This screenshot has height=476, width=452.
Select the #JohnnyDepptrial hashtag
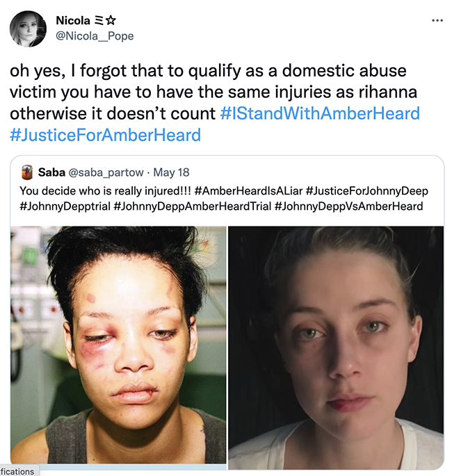tap(65, 206)
